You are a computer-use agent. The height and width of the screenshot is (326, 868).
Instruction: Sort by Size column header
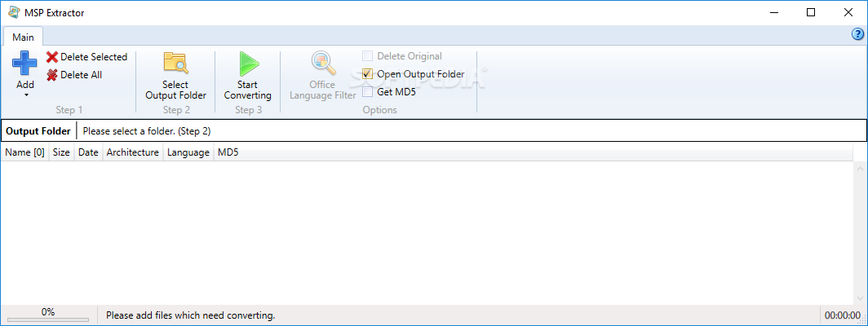(x=61, y=152)
